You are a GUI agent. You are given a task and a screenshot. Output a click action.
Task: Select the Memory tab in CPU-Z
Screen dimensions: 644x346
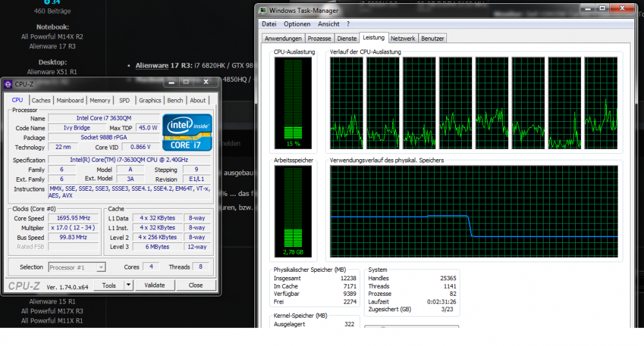coord(100,101)
